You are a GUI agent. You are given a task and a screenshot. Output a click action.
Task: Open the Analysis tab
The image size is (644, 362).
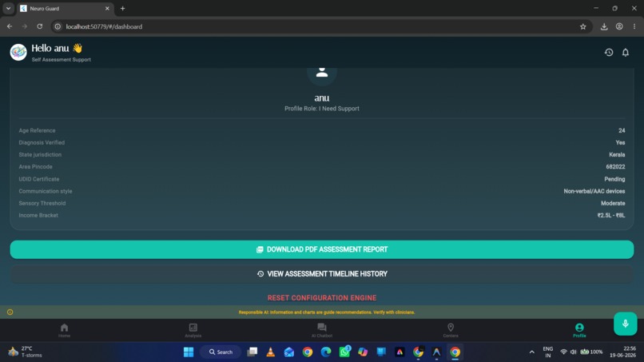[x=193, y=330]
